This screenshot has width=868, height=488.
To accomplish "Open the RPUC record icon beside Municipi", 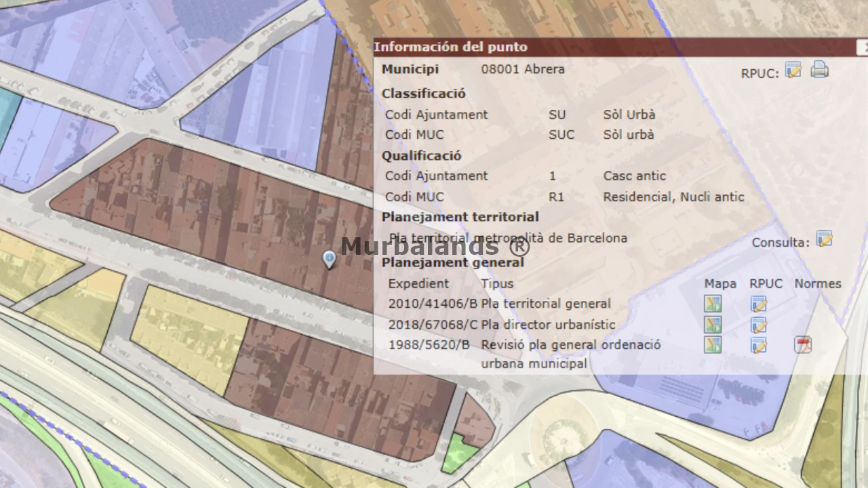I will pyautogui.click(x=793, y=70).
